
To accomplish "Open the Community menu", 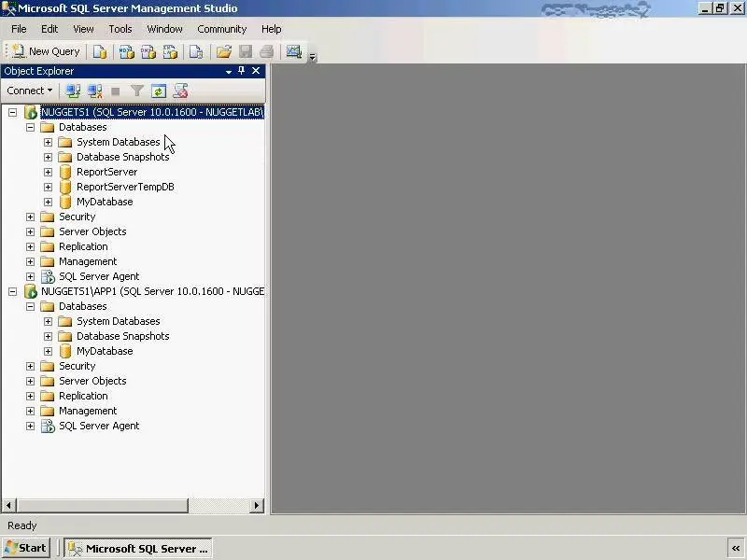I will [x=221, y=29].
